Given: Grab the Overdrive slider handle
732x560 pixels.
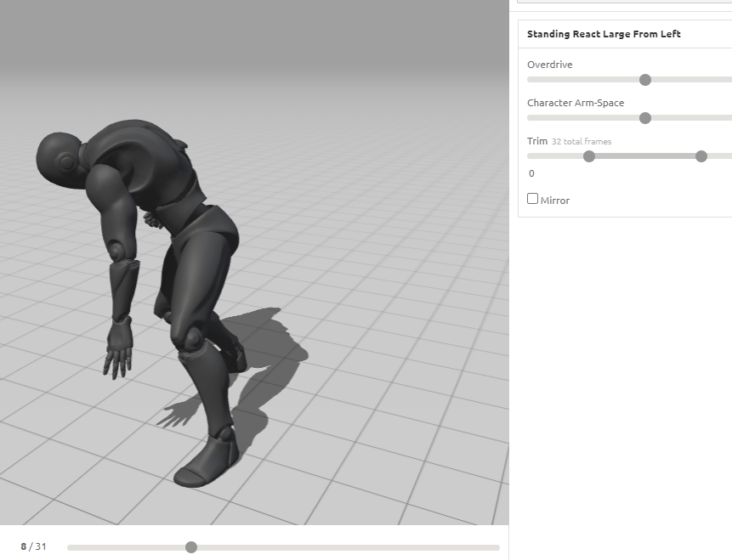Looking at the screenshot, I should (x=644, y=80).
